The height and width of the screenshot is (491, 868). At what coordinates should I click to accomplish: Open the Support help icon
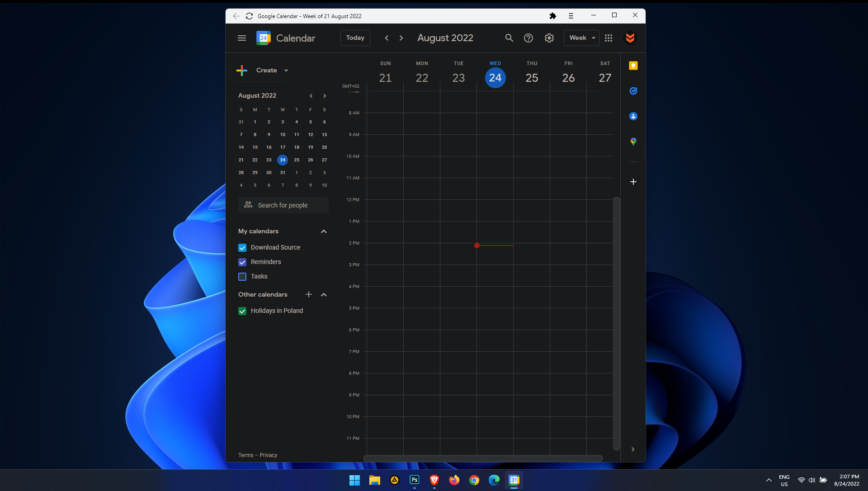pyautogui.click(x=528, y=38)
